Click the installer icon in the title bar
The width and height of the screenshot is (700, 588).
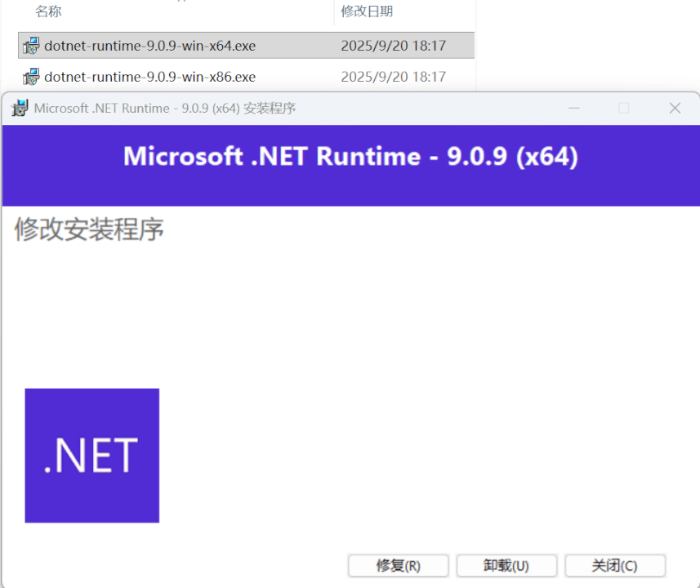pos(18,108)
